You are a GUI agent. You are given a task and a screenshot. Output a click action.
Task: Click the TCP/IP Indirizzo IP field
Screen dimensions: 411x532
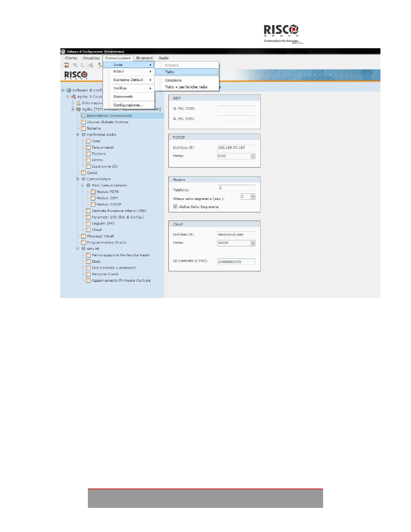237,148
